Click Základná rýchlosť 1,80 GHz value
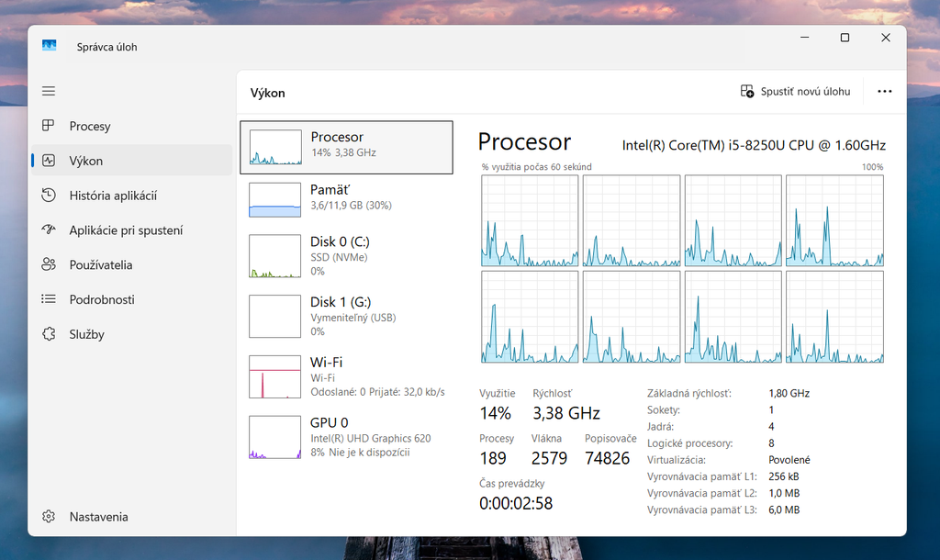 (x=789, y=393)
